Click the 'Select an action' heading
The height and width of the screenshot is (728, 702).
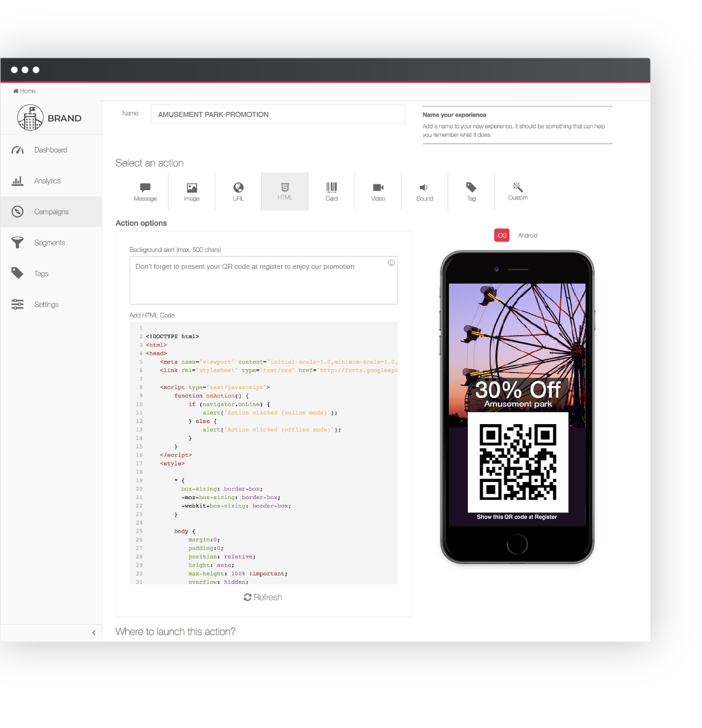[149, 163]
